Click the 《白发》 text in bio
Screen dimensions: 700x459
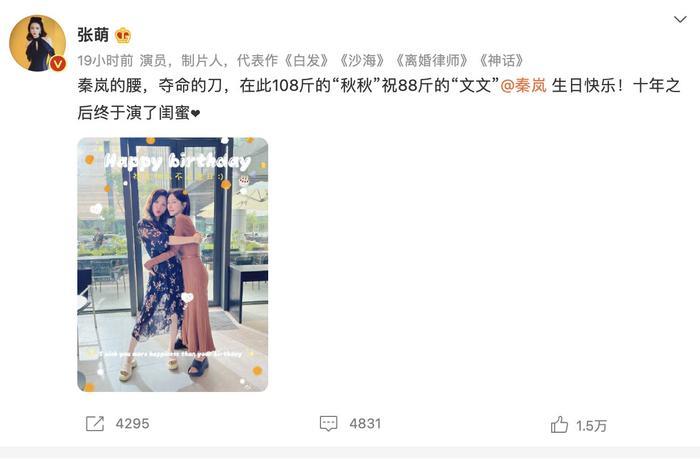308,60
